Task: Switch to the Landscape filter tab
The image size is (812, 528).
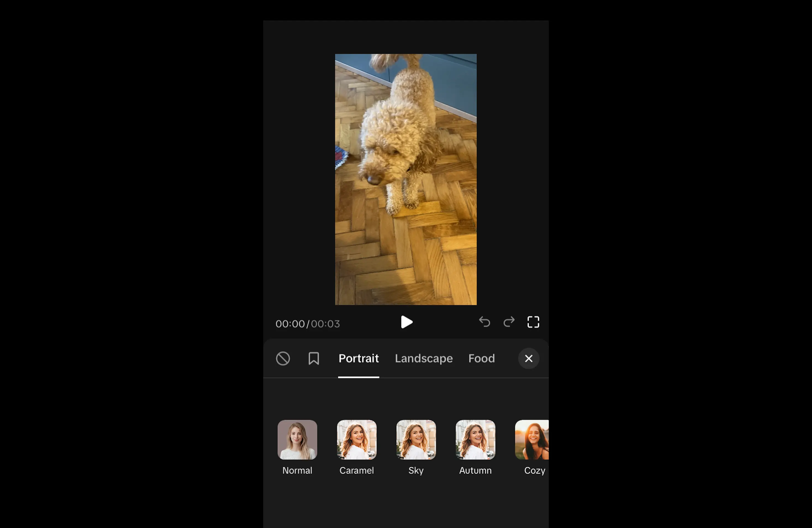Action: (x=424, y=358)
